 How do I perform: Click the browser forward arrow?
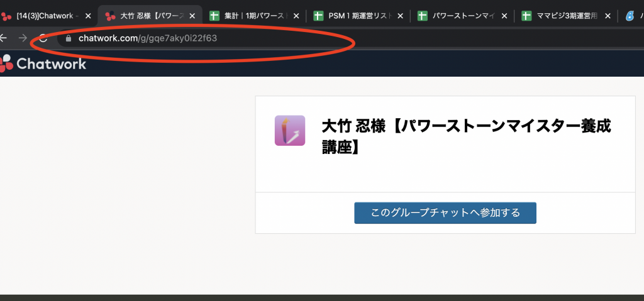pos(23,38)
